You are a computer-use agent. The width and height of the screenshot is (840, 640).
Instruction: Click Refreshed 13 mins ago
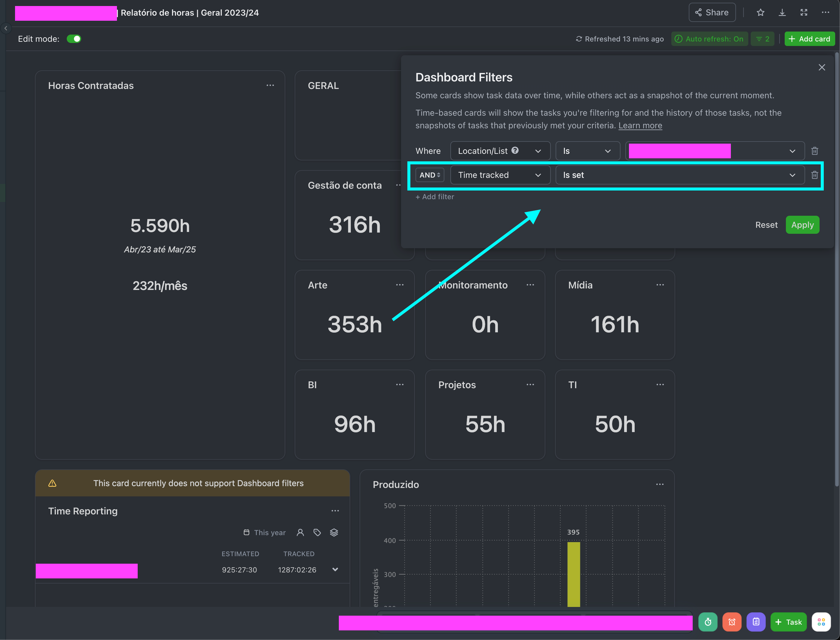pyautogui.click(x=620, y=39)
